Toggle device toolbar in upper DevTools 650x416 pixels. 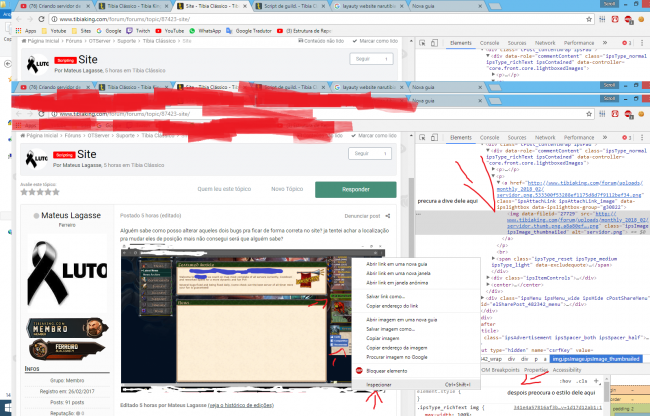(434, 43)
